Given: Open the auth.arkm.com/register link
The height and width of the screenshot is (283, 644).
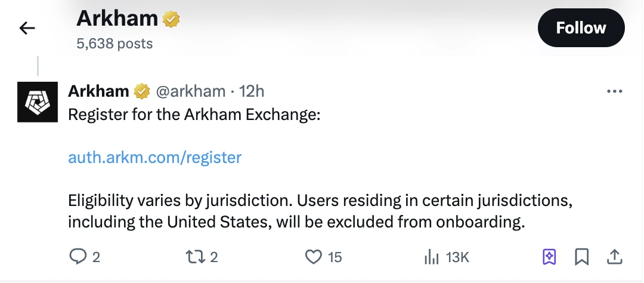Looking at the screenshot, I should 155,158.
